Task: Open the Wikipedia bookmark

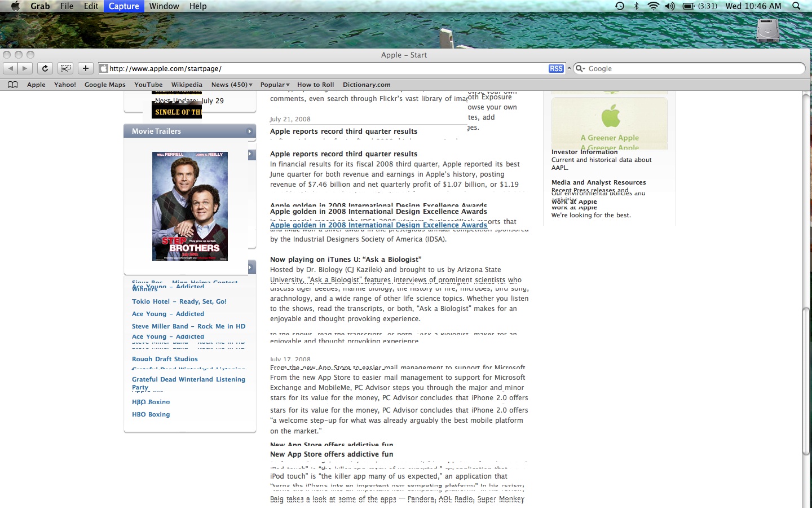Action: click(187, 85)
